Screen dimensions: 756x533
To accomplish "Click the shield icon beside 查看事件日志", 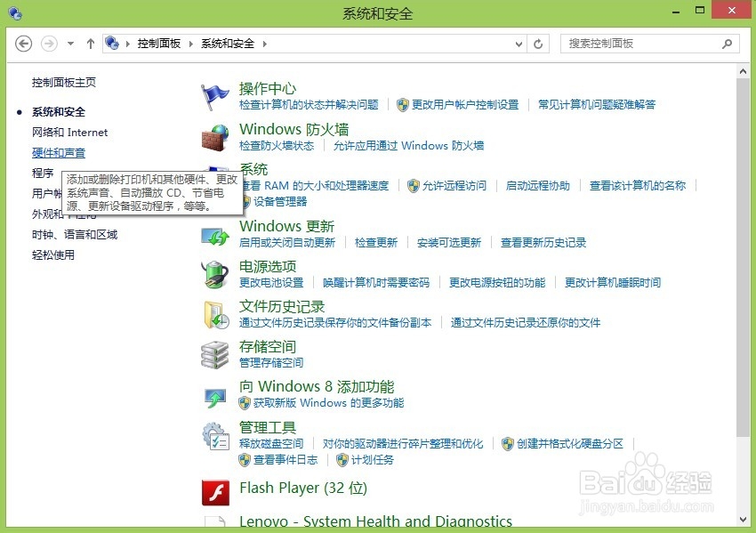I will [245, 460].
